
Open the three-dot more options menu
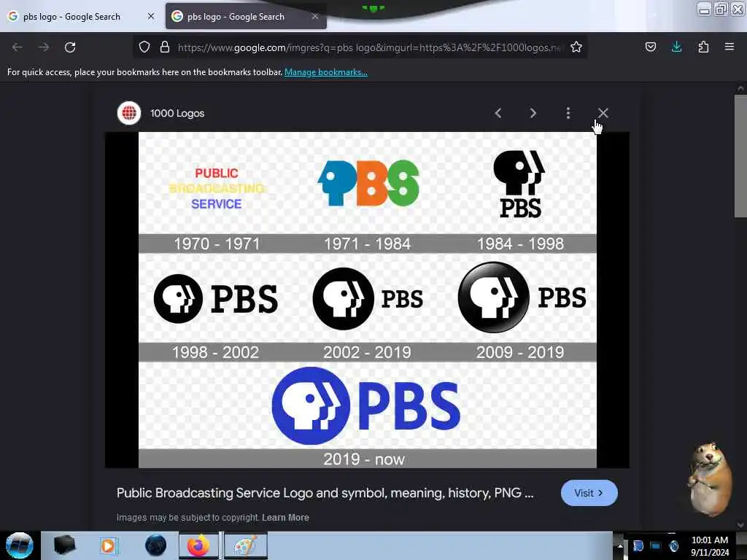pyautogui.click(x=568, y=113)
